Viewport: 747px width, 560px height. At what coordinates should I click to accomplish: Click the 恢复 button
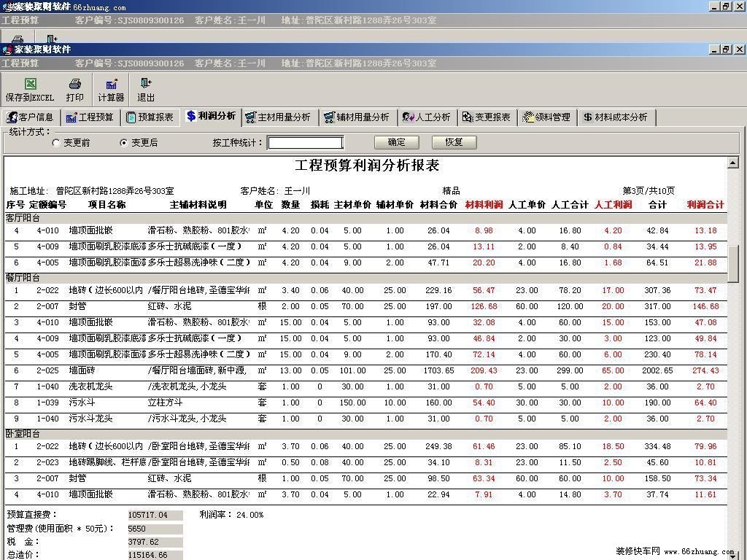coord(454,142)
